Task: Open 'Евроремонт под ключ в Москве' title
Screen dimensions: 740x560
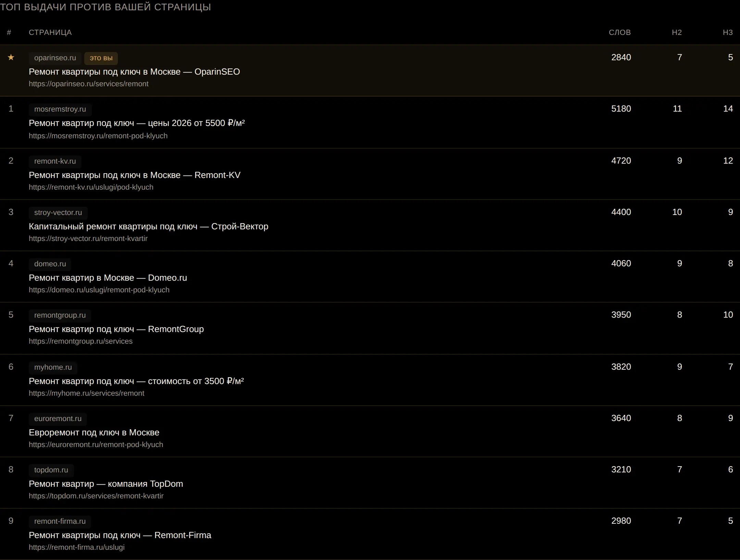Action: (94, 433)
